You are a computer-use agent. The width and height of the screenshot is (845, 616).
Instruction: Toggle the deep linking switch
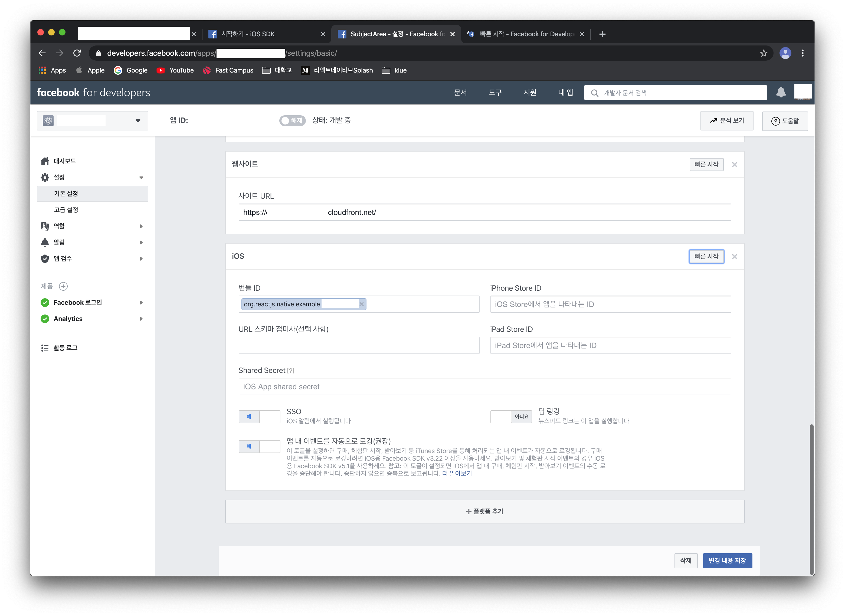pyautogui.click(x=510, y=417)
